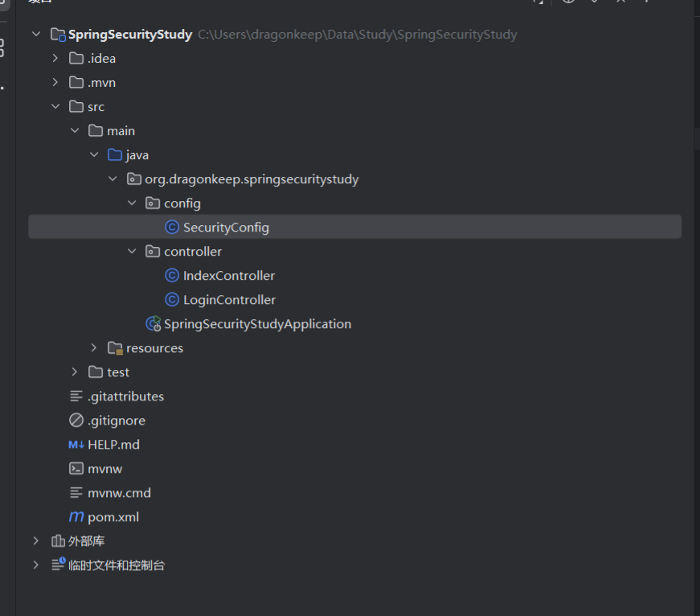Screen dimensions: 700x616
Task: Click the shell script icon beside mvnw
Action: pos(76,469)
